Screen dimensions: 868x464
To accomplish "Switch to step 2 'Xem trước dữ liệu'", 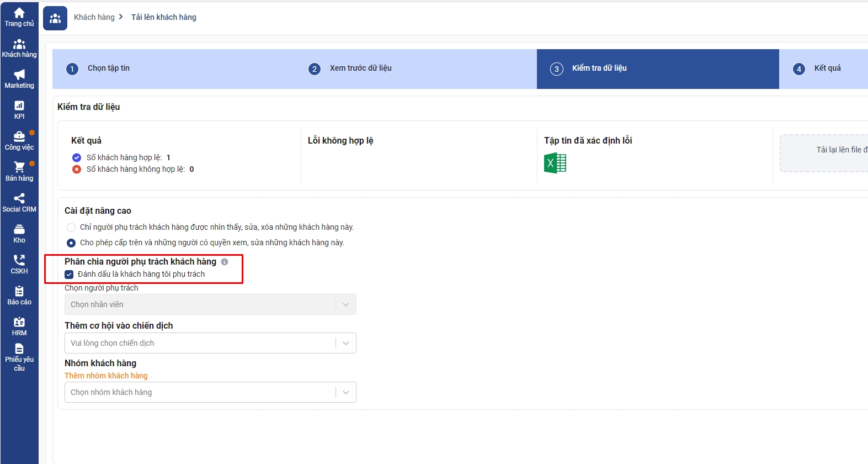I will tap(360, 68).
